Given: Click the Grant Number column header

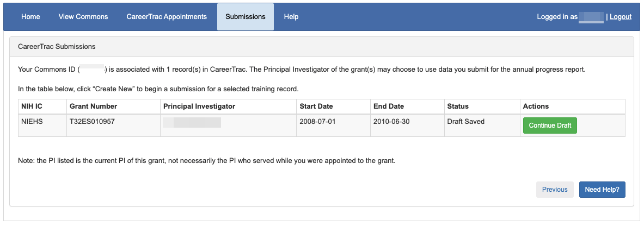Looking at the screenshot, I should point(94,106).
